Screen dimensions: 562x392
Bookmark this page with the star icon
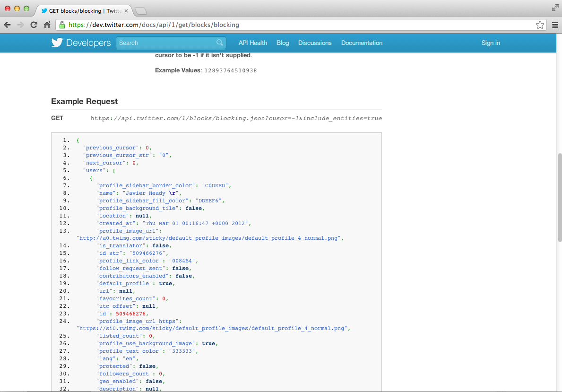540,25
